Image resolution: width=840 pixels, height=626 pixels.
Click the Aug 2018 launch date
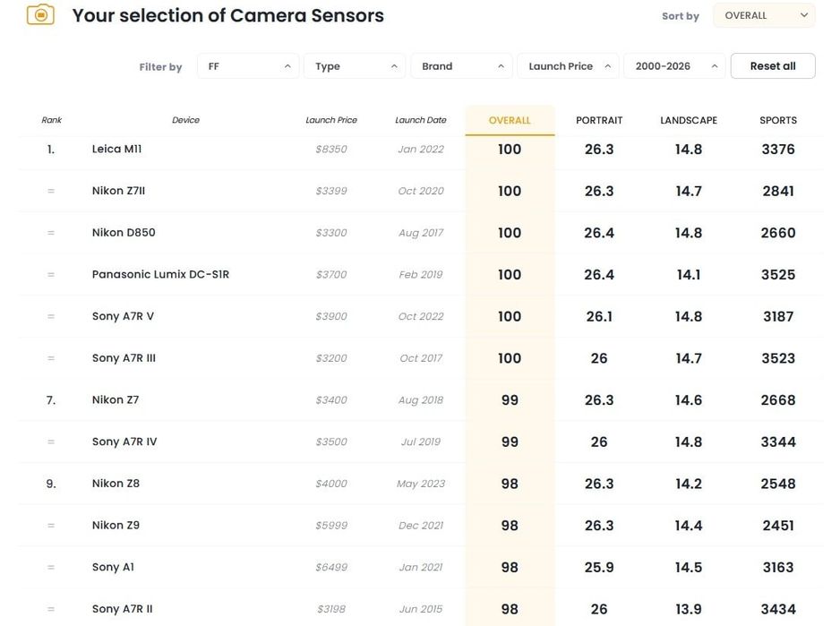pyautogui.click(x=421, y=399)
